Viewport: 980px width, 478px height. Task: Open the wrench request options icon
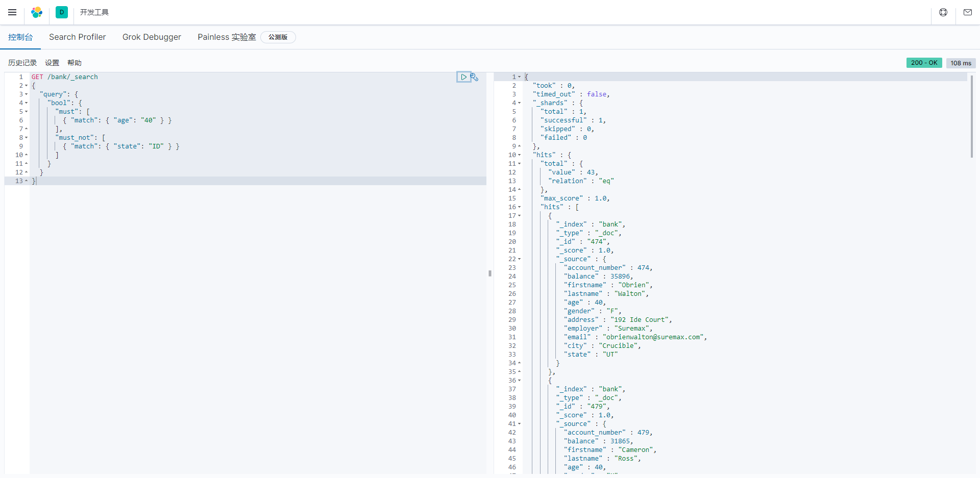click(x=475, y=77)
